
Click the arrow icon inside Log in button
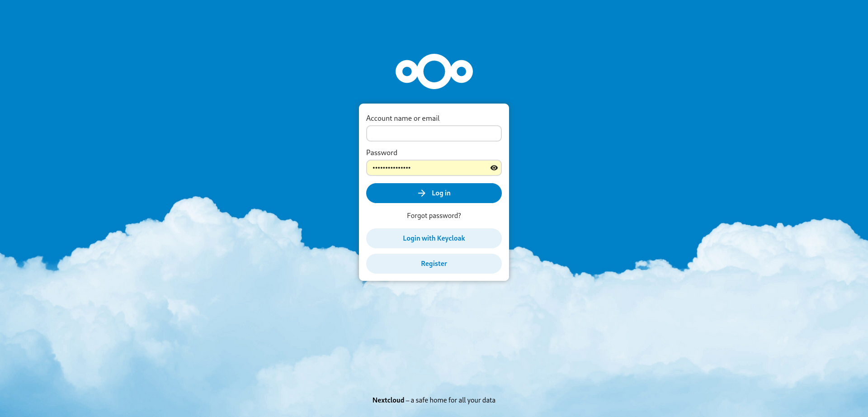coord(422,193)
